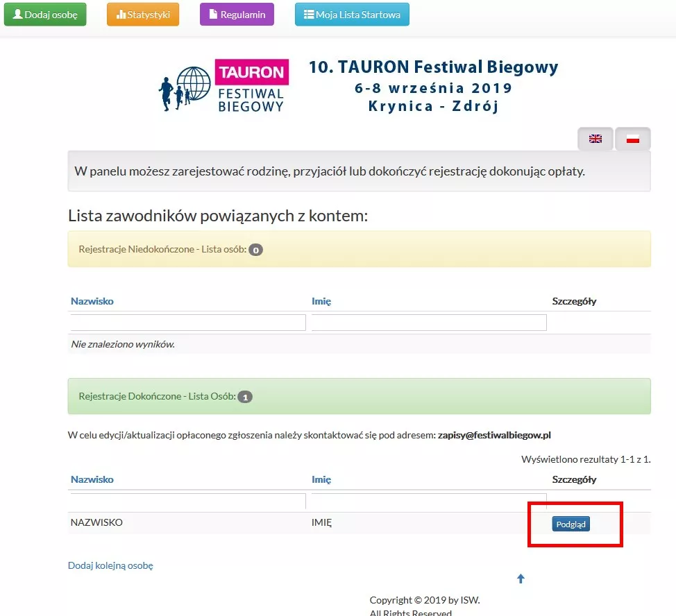Sort completed registrations by Nazwisko
This screenshot has height=616, width=676.
click(92, 479)
